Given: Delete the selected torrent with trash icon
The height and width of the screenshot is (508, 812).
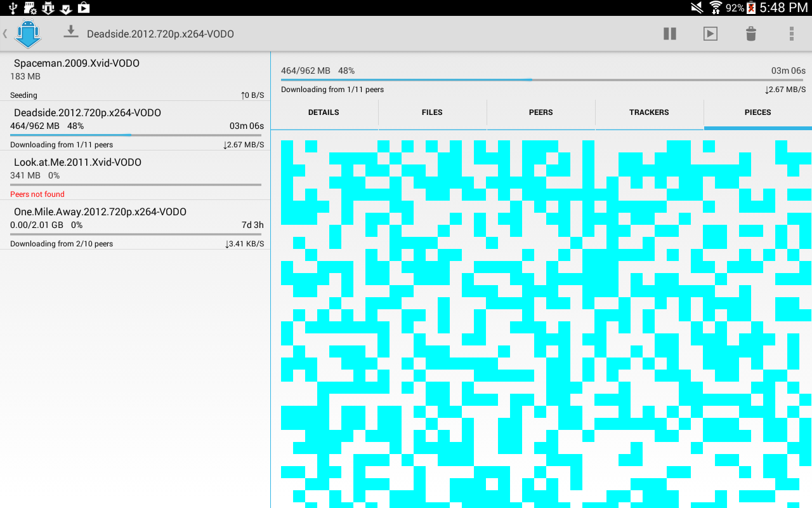Looking at the screenshot, I should tap(750, 34).
